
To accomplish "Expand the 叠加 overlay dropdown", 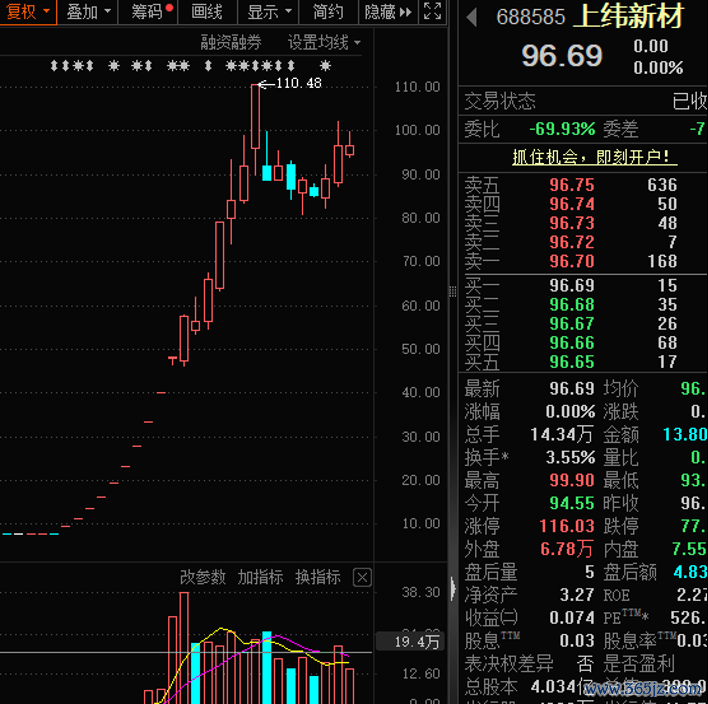I will click(x=89, y=12).
